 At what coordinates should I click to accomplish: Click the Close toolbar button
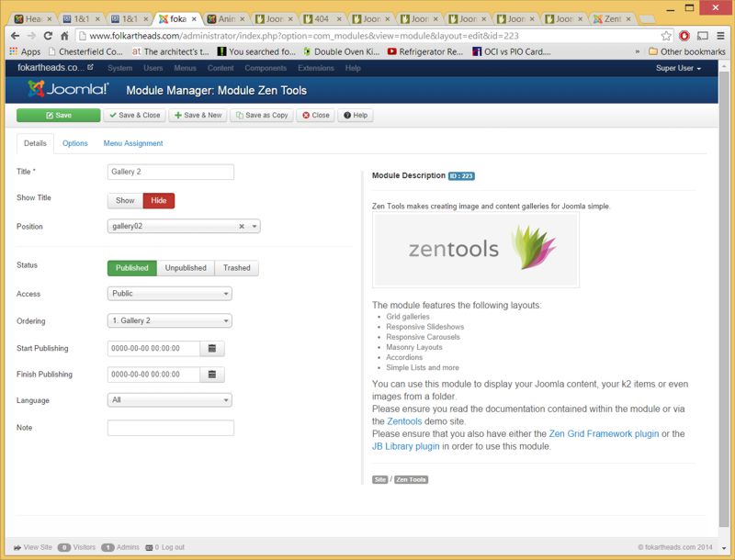point(315,115)
